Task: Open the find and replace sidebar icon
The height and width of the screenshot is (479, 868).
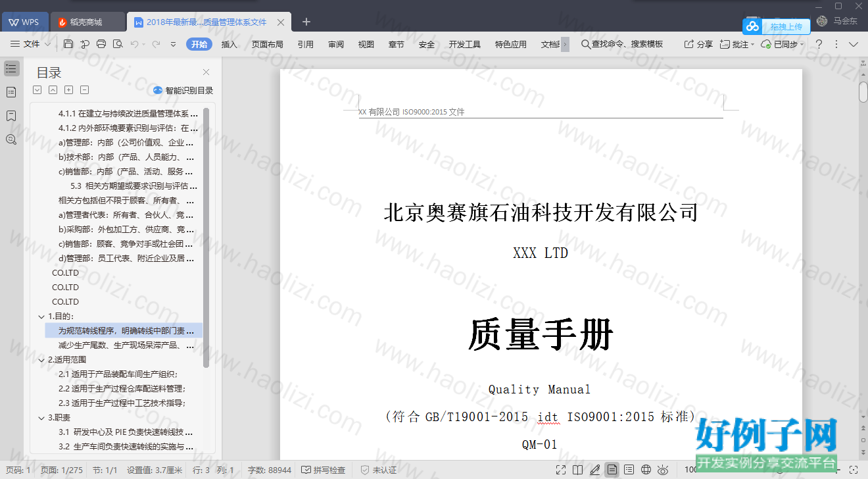Action: (x=11, y=139)
